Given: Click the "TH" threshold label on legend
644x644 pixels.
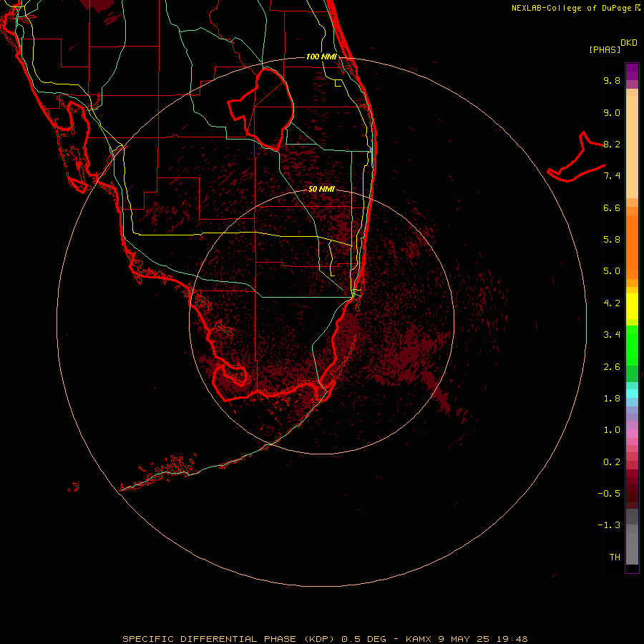Looking at the screenshot, I should click(x=615, y=557).
